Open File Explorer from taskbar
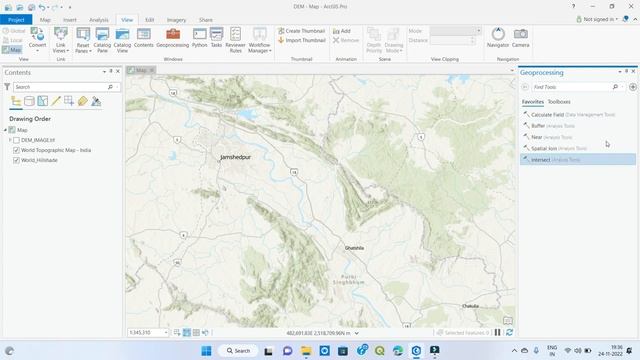 306,351
